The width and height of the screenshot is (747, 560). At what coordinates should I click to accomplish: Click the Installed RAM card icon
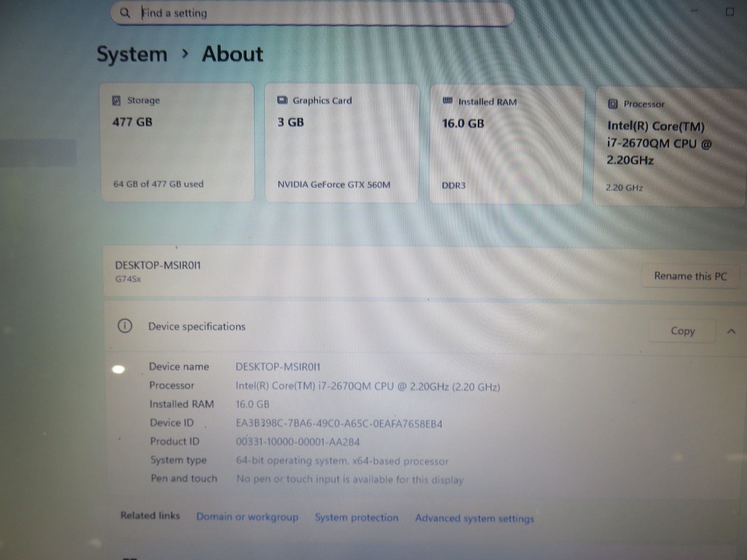tap(447, 101)
